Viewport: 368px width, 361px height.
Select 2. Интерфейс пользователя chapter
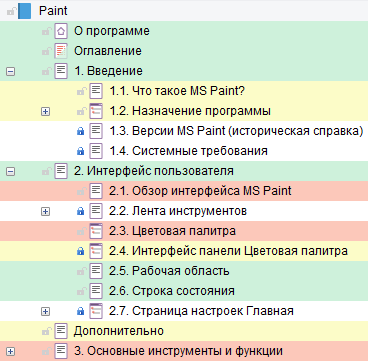pyautogui.click(x=154, y=171)
